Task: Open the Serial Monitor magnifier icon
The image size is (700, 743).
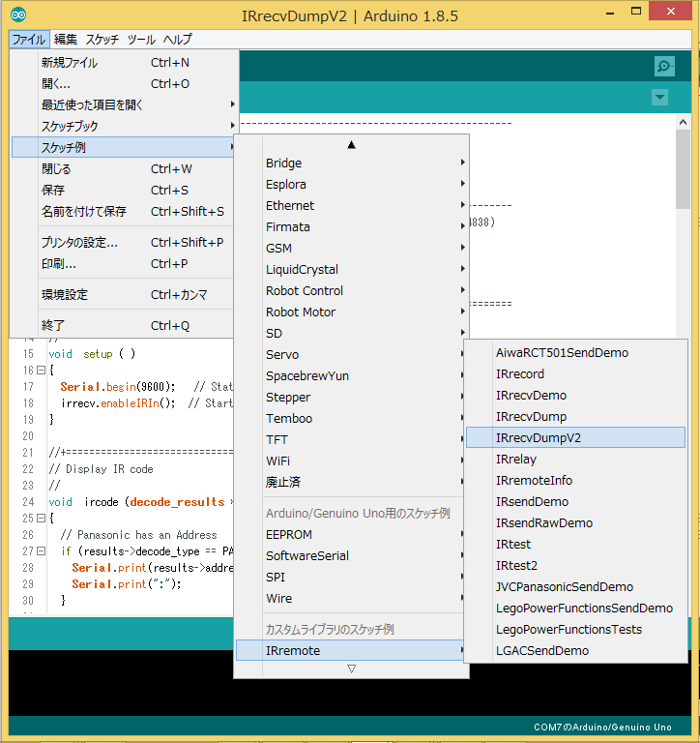Action: tap(664, 67)
